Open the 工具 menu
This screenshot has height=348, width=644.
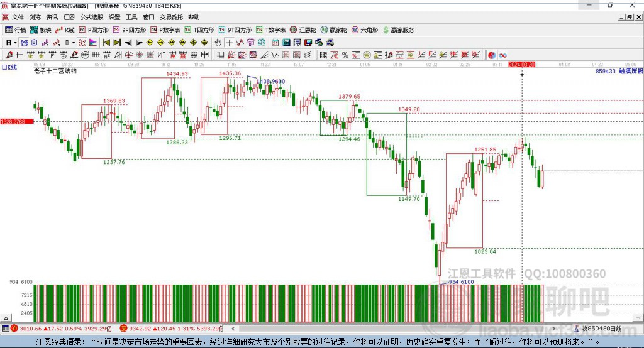click(131, 17)
